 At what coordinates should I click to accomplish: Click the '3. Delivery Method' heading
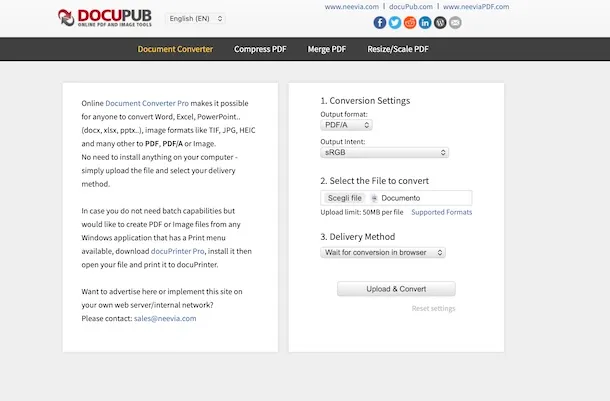[x=358, y=237]
